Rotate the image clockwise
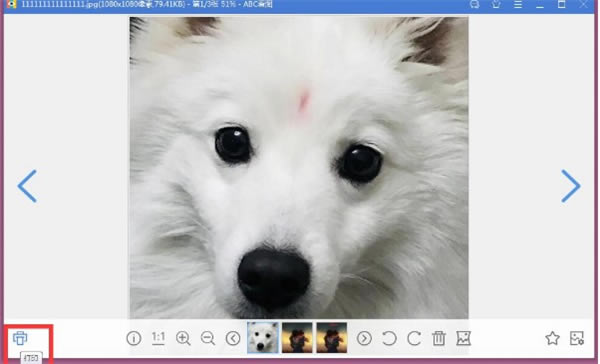 414,338
